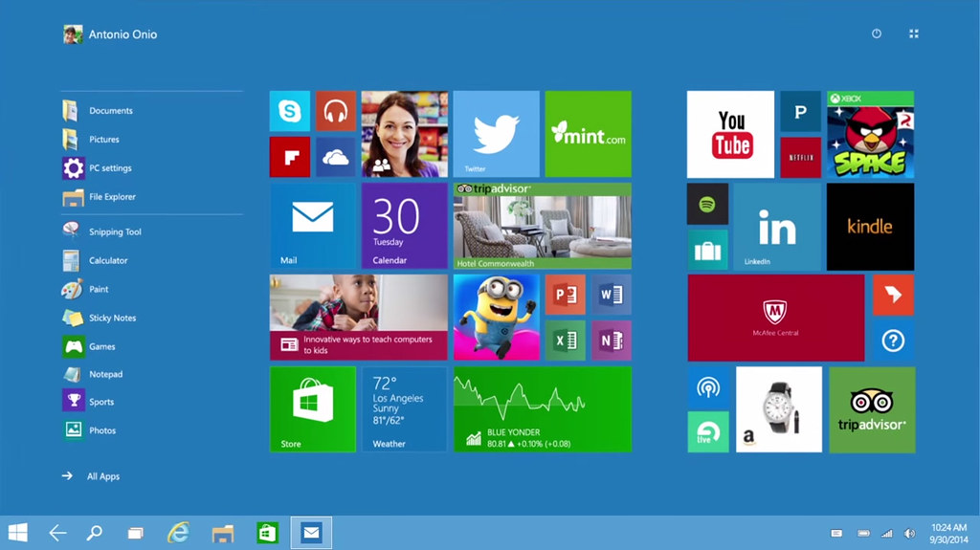Open the Blue Yonder finance tile

543,409
